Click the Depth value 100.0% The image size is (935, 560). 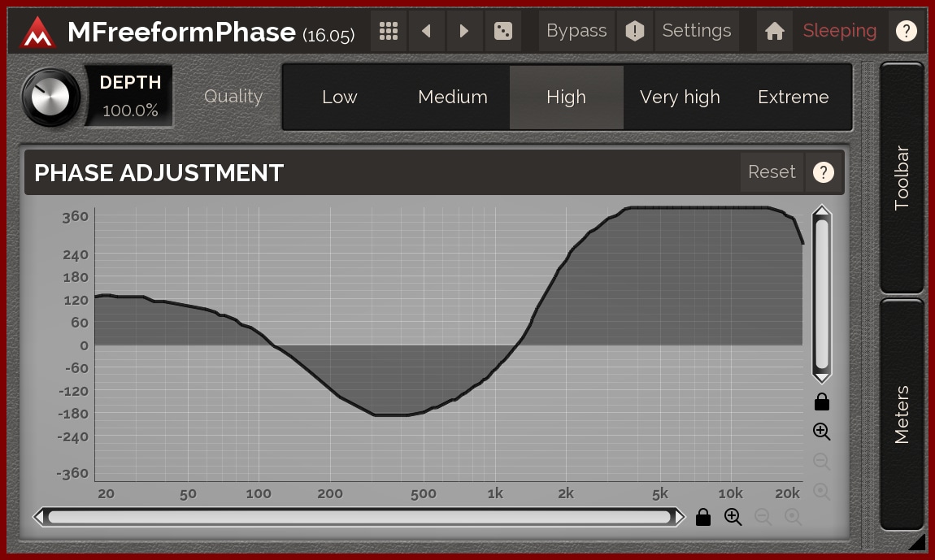pyautogui.click(x=130, y=111)
